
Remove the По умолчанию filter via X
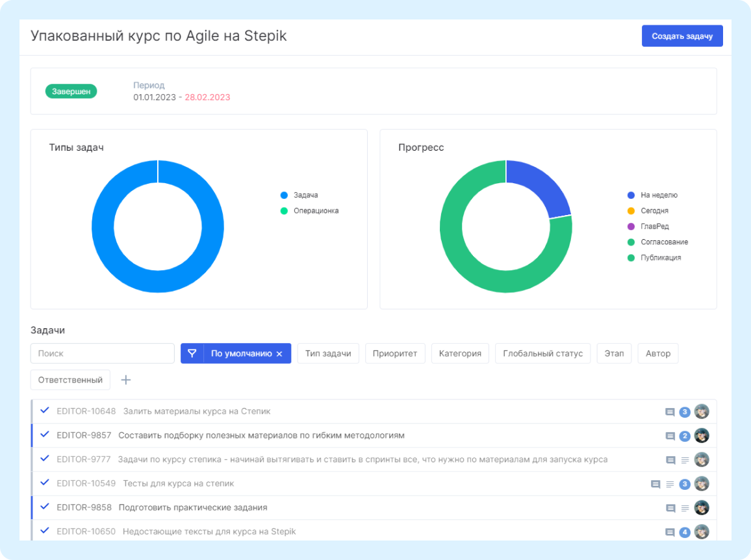pos(280,353)
